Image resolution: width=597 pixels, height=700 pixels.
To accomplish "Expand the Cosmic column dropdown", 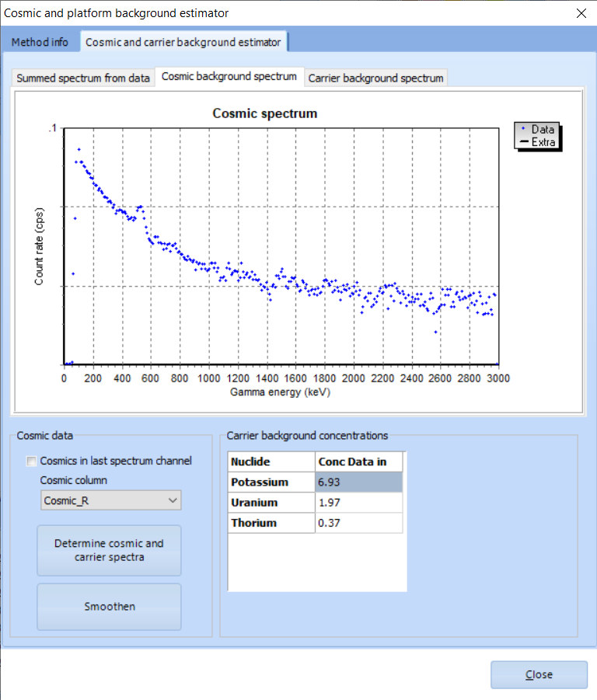I will 110,500.
